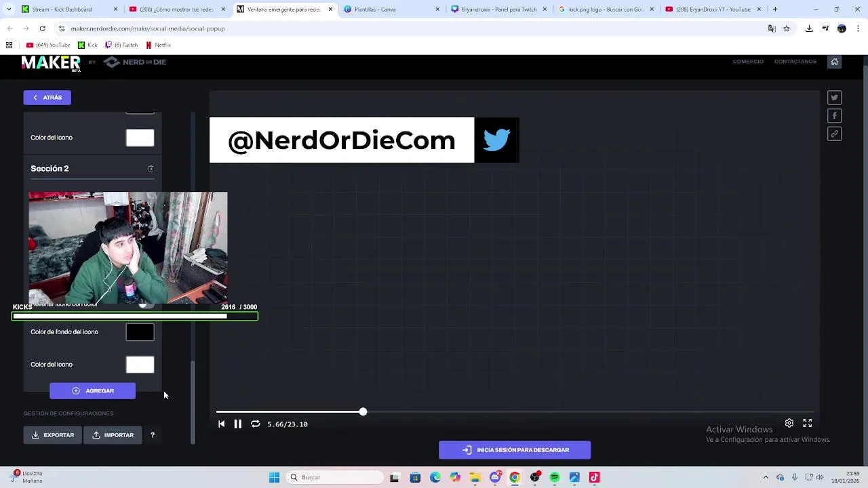The image size is (868, 488).
Task: Pick the lower white Color del icono swatch
Action: pos(140,365)
